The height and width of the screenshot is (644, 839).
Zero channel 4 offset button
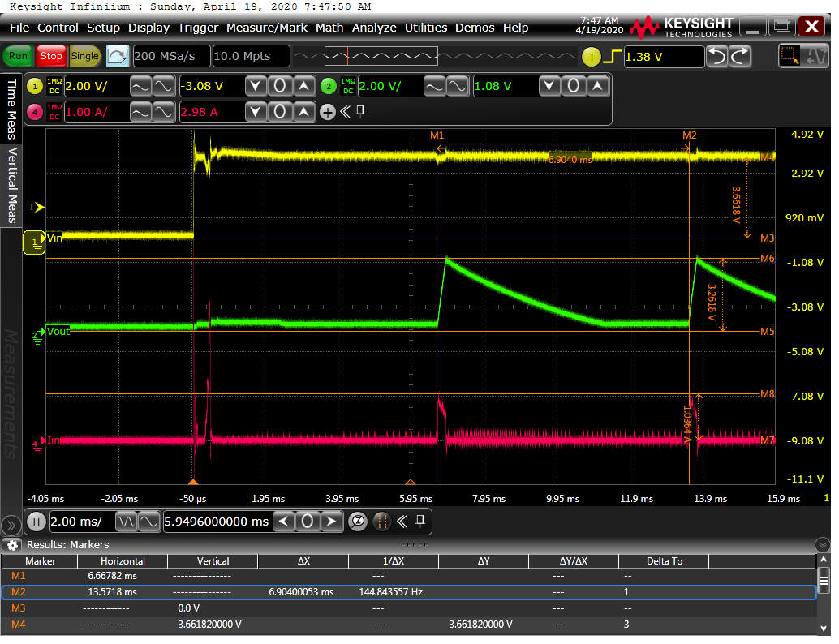pos(280,112)
